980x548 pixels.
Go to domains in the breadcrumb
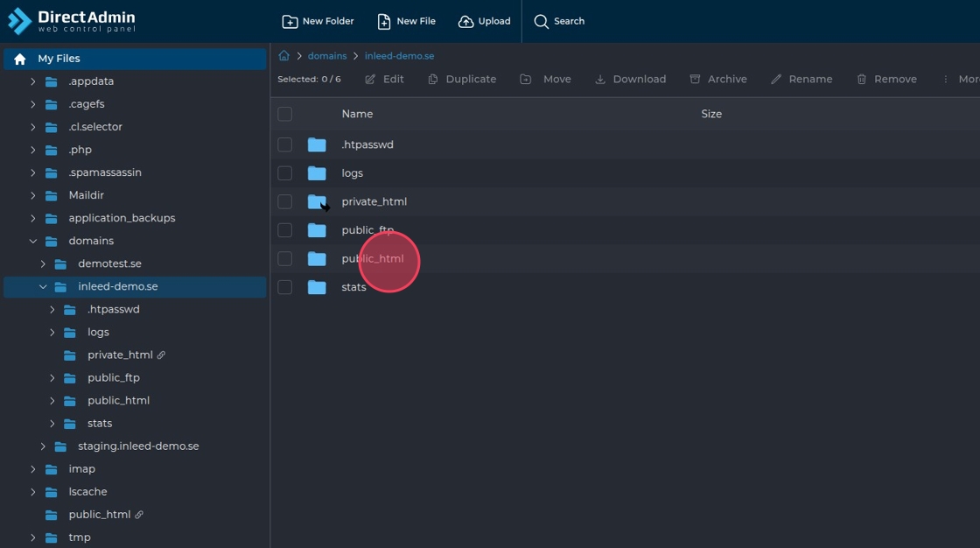coord(327,56)
